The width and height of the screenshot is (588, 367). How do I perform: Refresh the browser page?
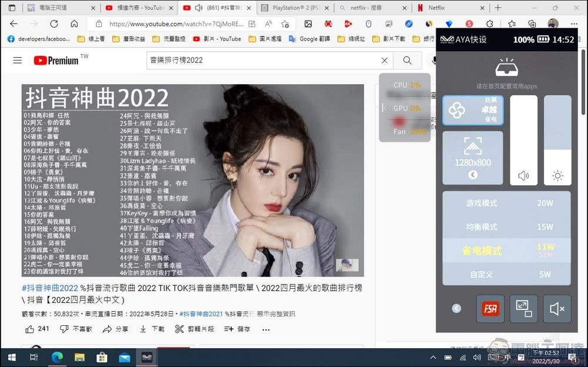coord(54,24)
